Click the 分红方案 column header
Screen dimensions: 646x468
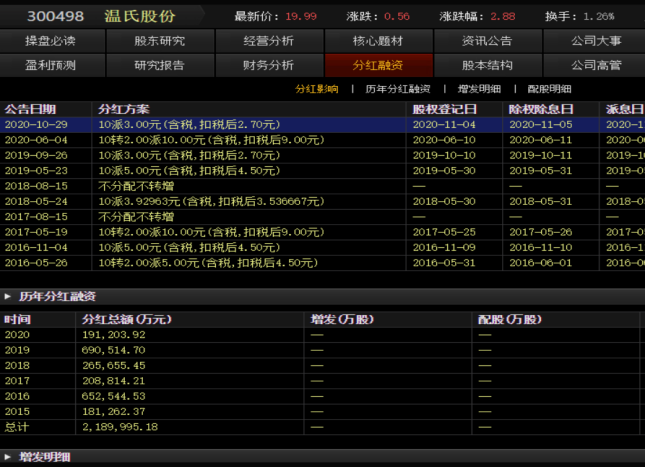pyautogui.click(x=124, y=109)
